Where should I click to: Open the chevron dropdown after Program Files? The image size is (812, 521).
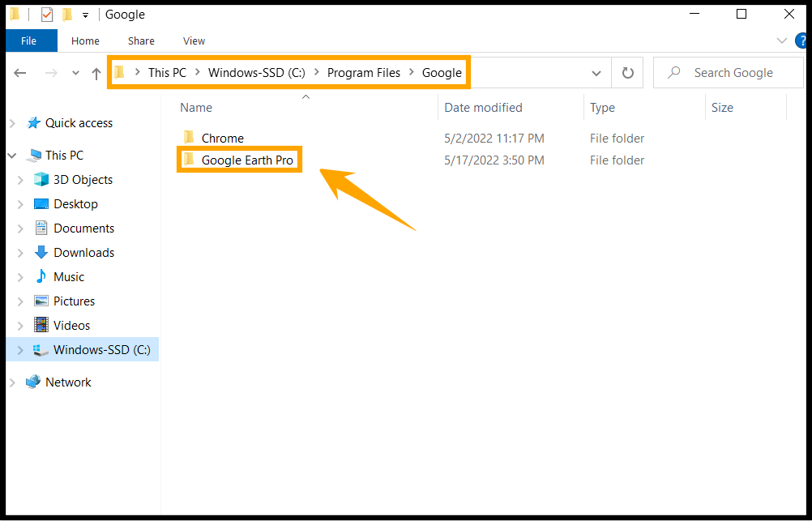[411, 72]
